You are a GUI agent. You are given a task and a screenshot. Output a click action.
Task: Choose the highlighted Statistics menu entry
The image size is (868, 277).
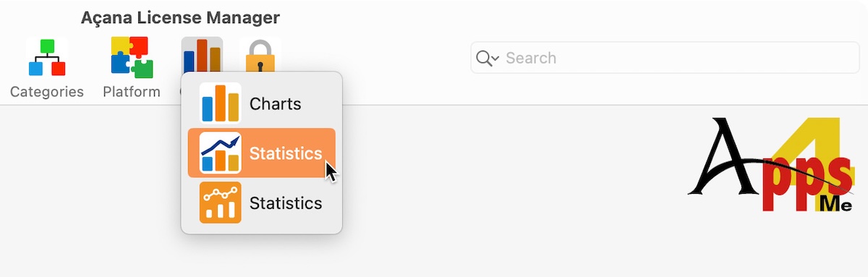tap(261, 153)
